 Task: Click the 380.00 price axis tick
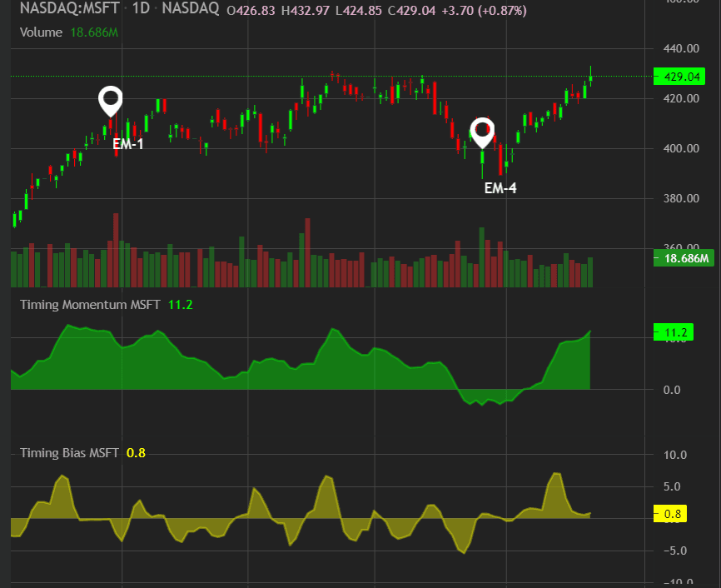681,198
